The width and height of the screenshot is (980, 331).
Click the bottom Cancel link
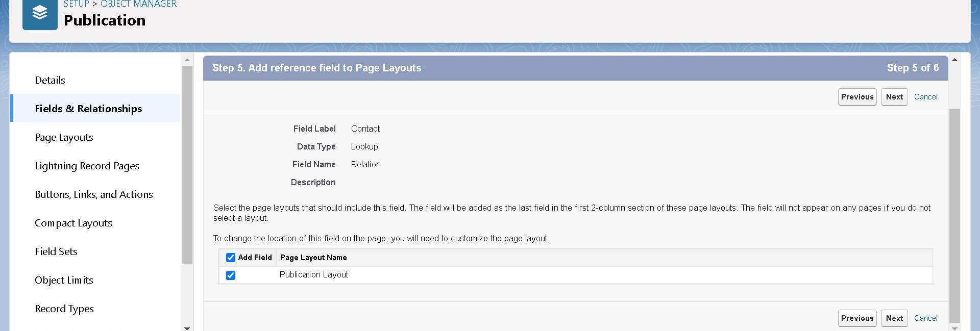coord(925,318)
